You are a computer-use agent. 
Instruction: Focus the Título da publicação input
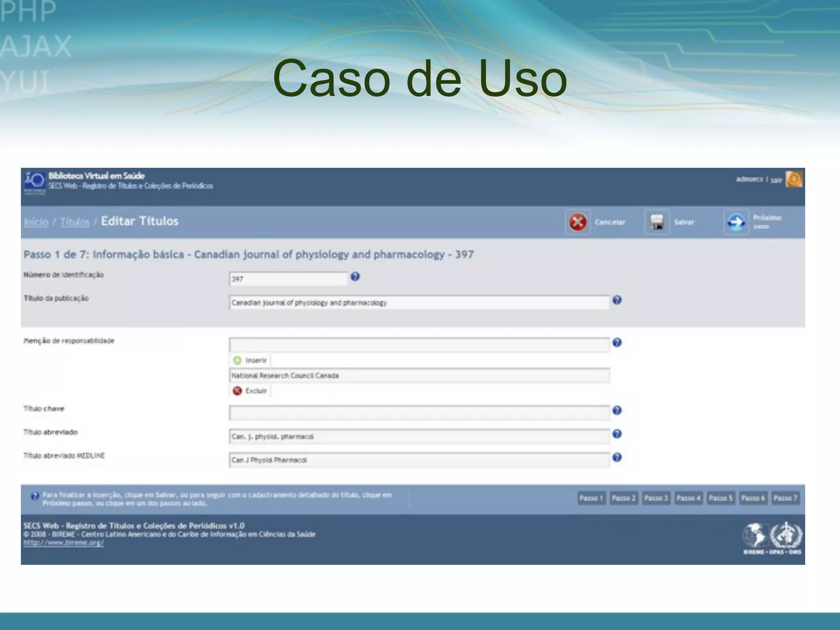[419, 303]
